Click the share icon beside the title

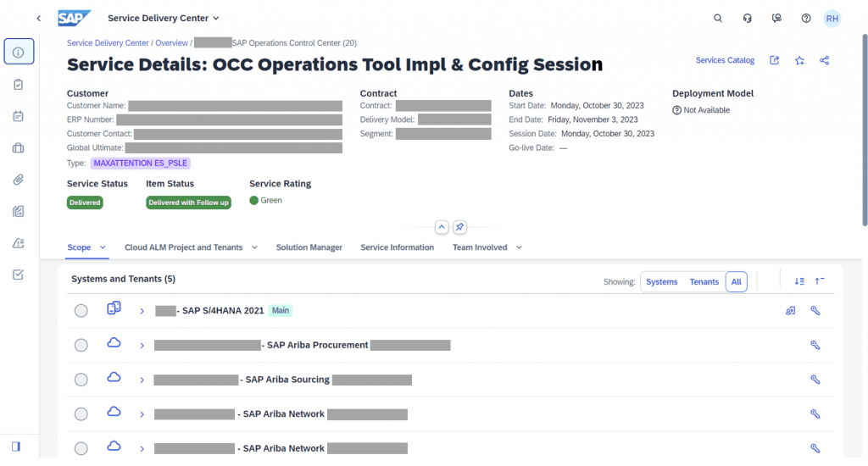[x=825, y=60]
